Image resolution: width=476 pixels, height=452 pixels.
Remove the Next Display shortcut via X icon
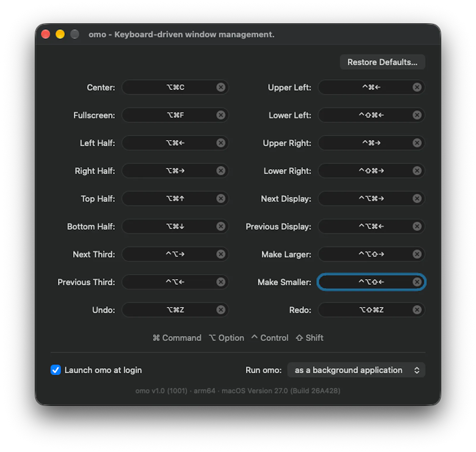(417, 199)
